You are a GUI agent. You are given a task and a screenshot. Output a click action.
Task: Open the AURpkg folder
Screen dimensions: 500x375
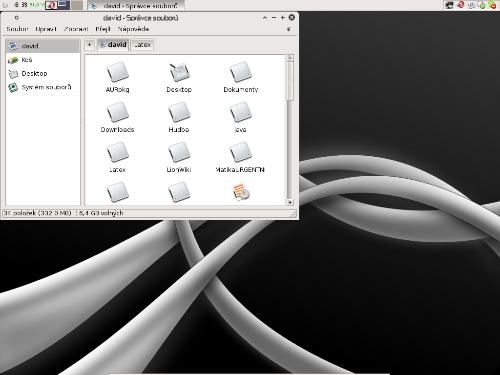(x=117, y=77)
